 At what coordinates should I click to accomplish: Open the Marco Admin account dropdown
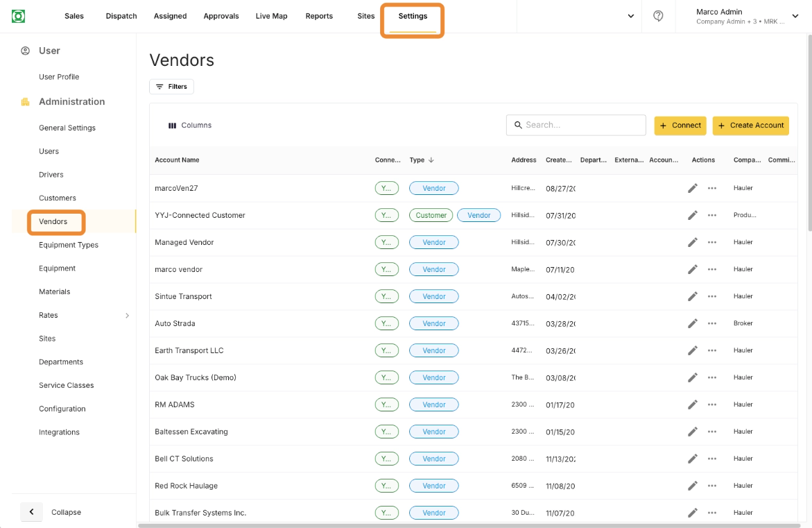point(795,16)
